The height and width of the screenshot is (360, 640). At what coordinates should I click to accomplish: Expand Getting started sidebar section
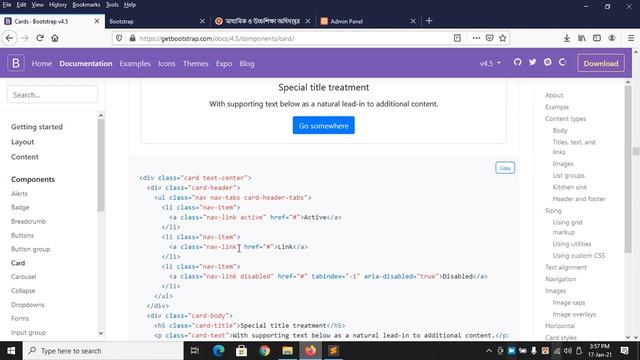coord(37,127)
